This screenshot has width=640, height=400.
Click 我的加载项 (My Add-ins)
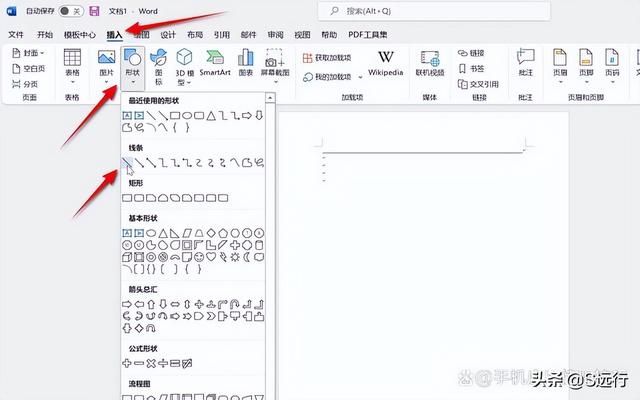(327, 77)
